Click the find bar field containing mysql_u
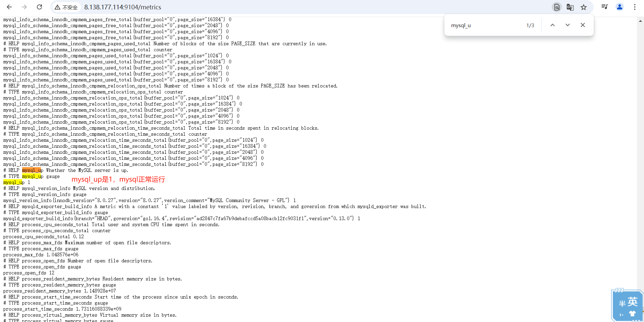Viewport: 644px width, 322px height. coord(485,25)
